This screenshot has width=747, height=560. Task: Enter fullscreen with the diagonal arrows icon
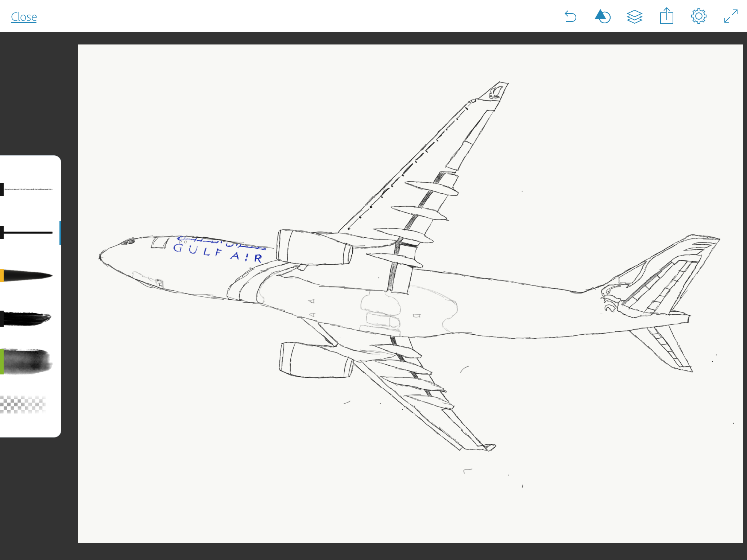731,17
